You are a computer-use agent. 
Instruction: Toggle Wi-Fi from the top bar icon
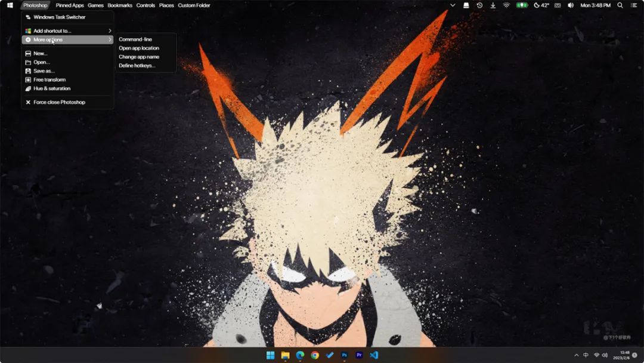pyautogui.click(x=506, y=5)
